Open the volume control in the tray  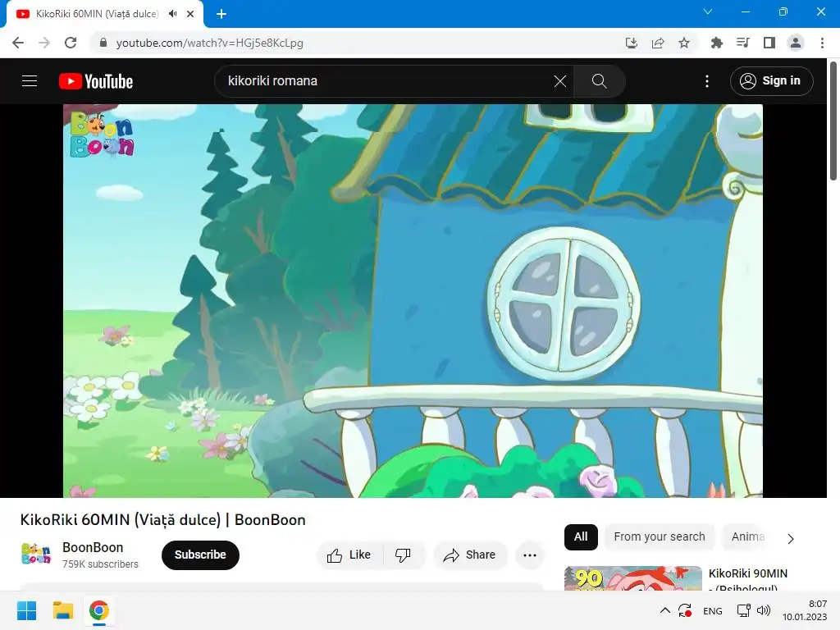coord(764,610)
